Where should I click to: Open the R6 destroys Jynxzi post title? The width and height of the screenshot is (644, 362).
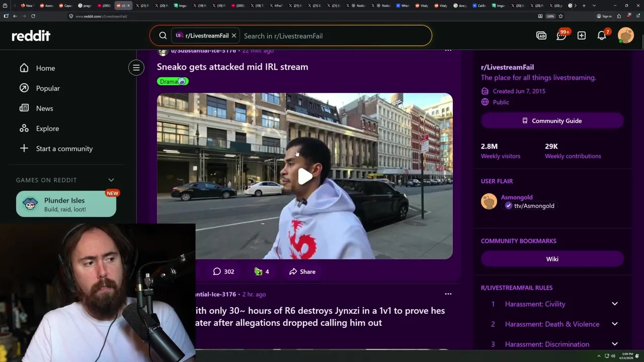coord(320,317)
